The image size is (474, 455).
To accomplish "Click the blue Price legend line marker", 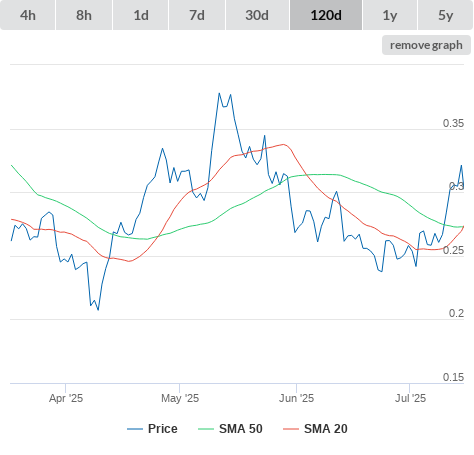I will click(x=135, y=429).
